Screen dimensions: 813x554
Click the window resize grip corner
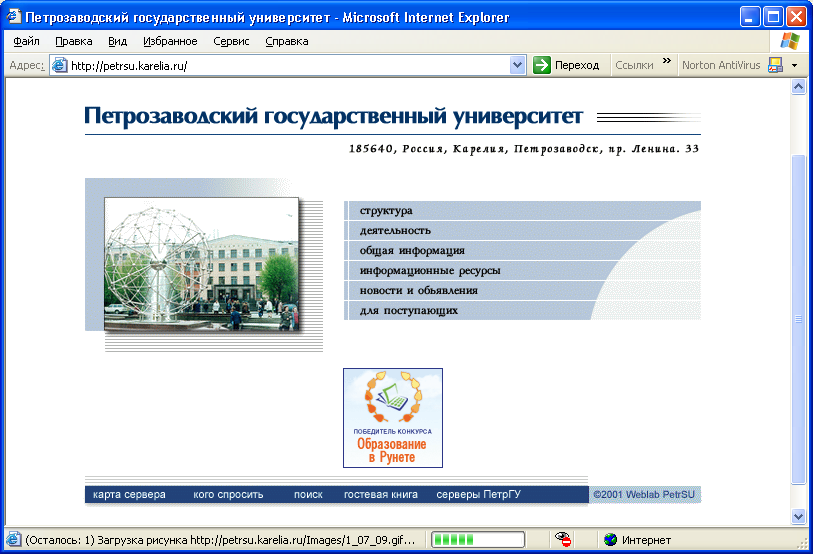(804, 543)
